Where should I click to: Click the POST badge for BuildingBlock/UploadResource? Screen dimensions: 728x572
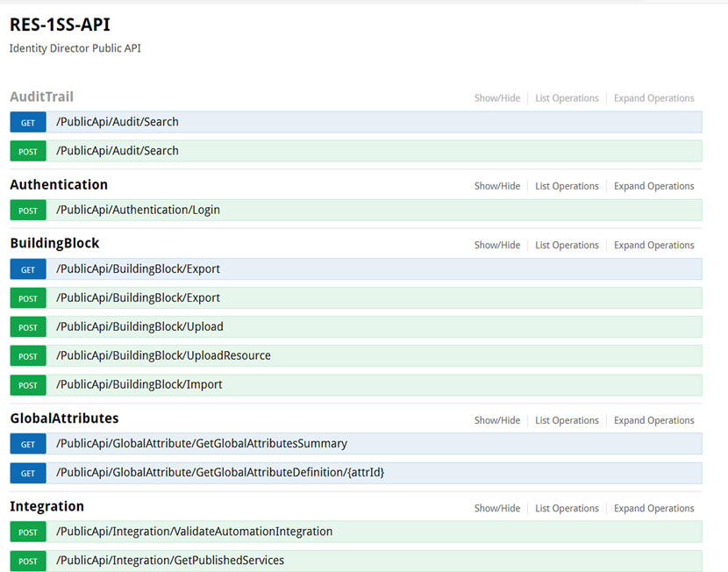28,356
